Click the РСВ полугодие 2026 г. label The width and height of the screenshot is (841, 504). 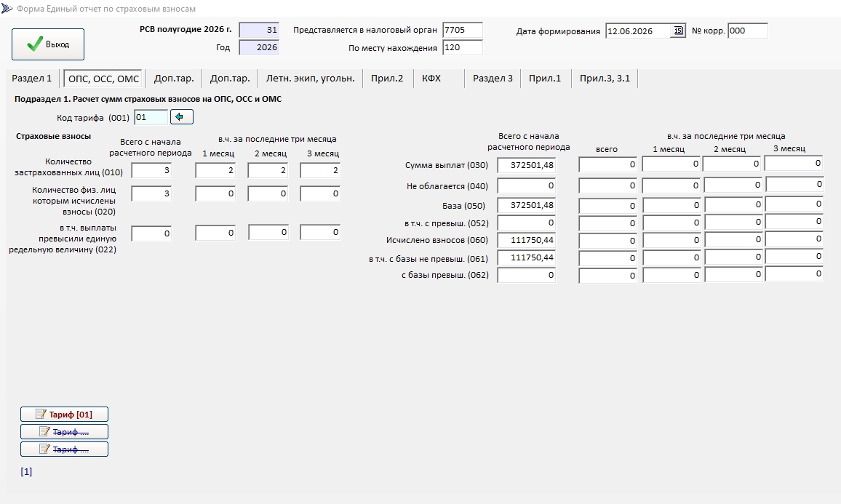point(186,30)
